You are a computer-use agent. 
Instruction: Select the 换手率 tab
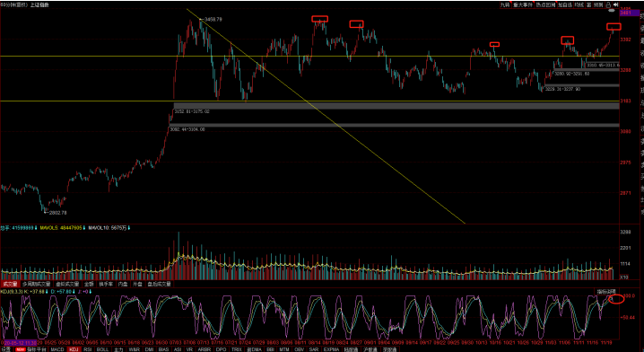(x=106, y=284)
